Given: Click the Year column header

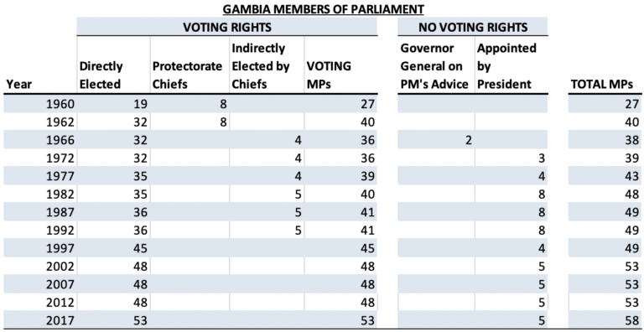Looking at the screenshot, I should coord(18,84).
